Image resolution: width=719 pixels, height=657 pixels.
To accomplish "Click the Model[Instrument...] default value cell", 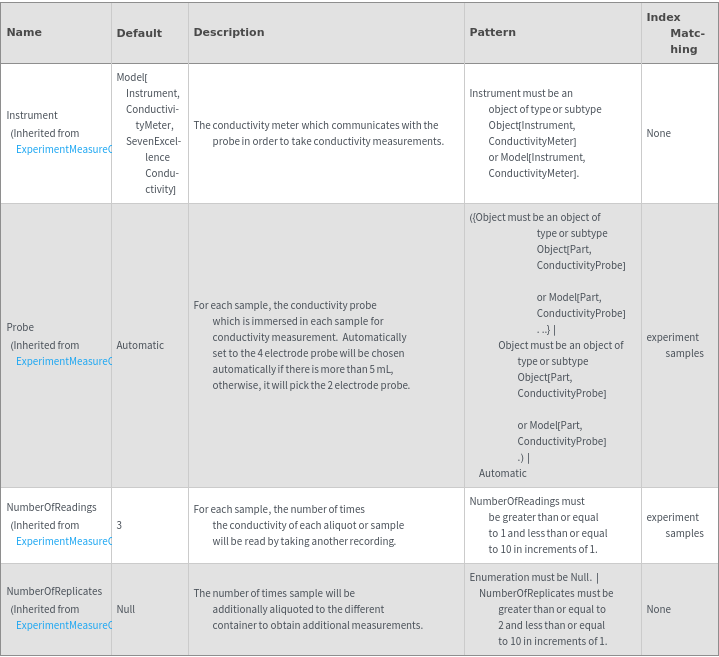I will 148,133.
